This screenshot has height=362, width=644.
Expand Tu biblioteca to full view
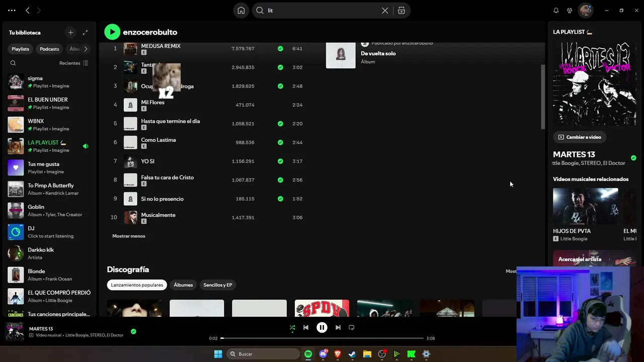pos(85,33)
